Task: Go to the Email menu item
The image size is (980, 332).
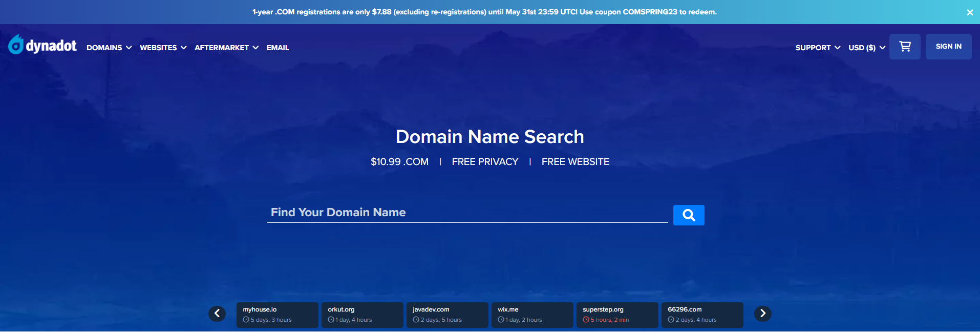Action: click(278, 48)
